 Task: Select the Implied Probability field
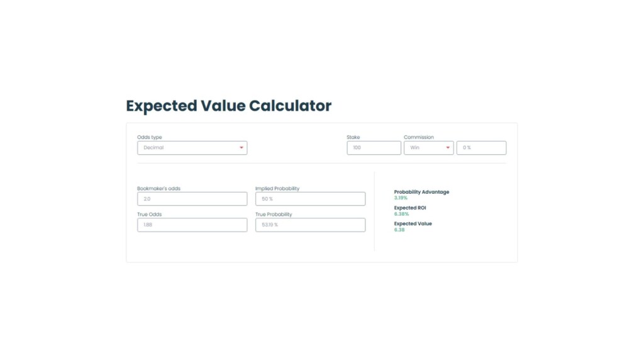tap(310, 199)
